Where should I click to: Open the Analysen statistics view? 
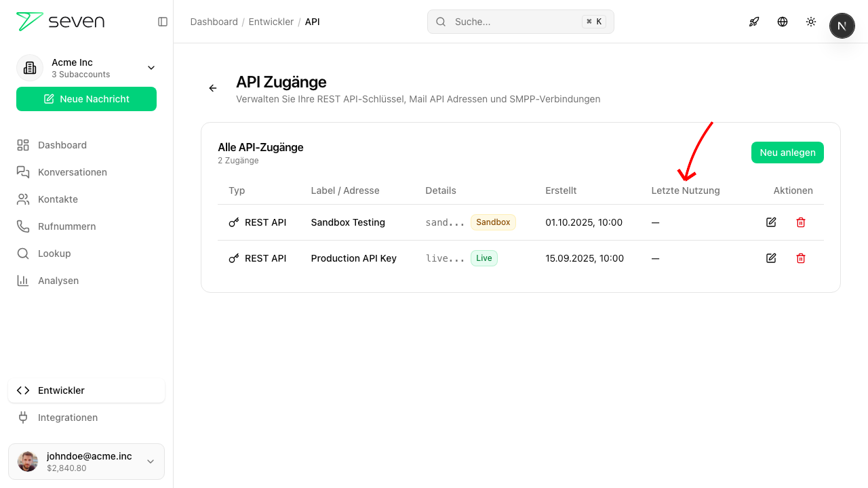[x=58, y=280]
